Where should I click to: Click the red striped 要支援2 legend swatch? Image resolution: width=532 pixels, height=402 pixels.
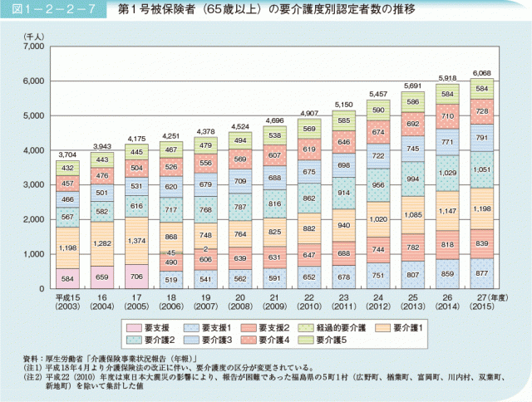[249, 328]
